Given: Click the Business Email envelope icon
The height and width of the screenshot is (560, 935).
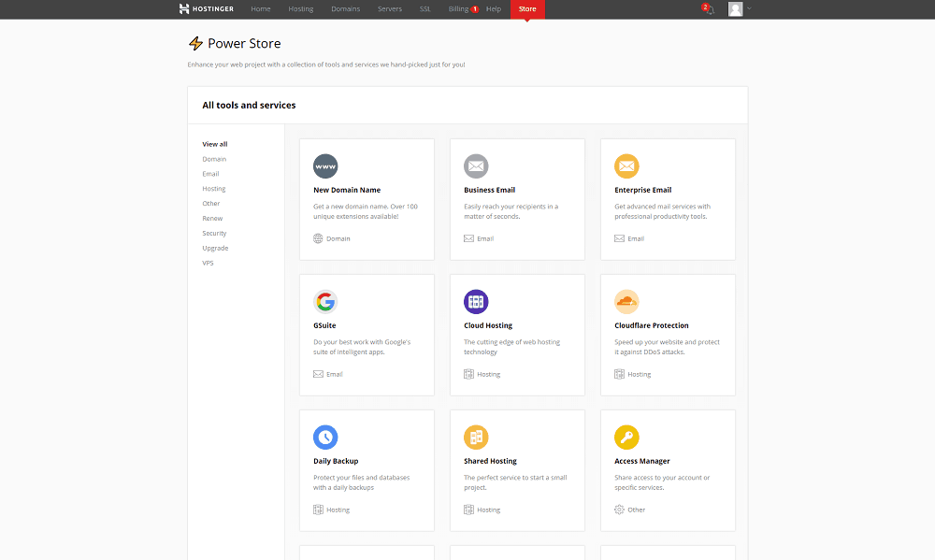Looking at the screenshot, I should [476, 166].
